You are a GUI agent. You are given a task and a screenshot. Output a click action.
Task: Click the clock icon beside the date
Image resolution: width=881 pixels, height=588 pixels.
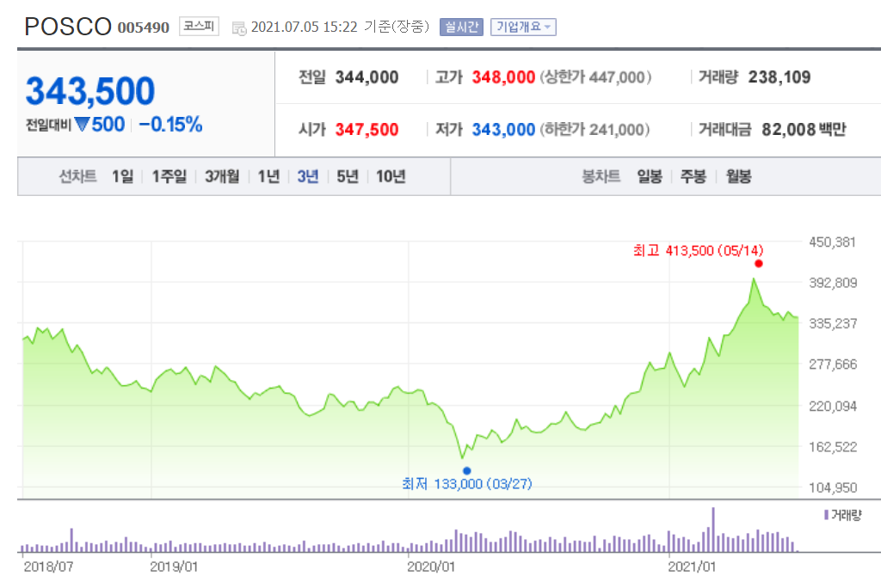239,28
